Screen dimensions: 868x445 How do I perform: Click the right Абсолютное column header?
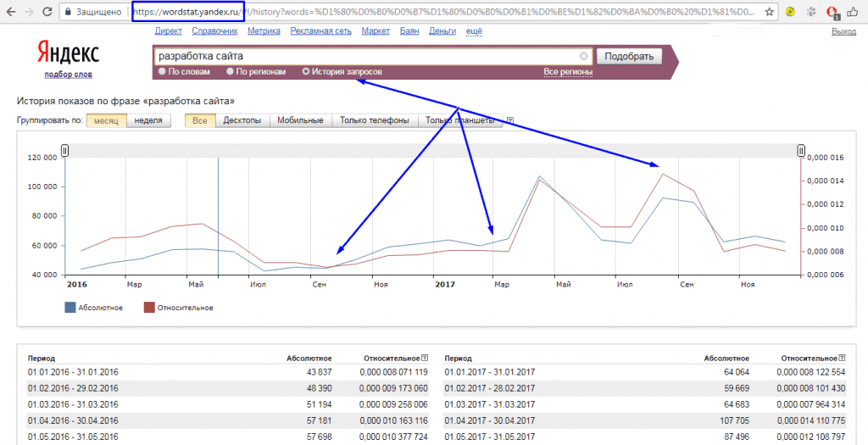726,358
